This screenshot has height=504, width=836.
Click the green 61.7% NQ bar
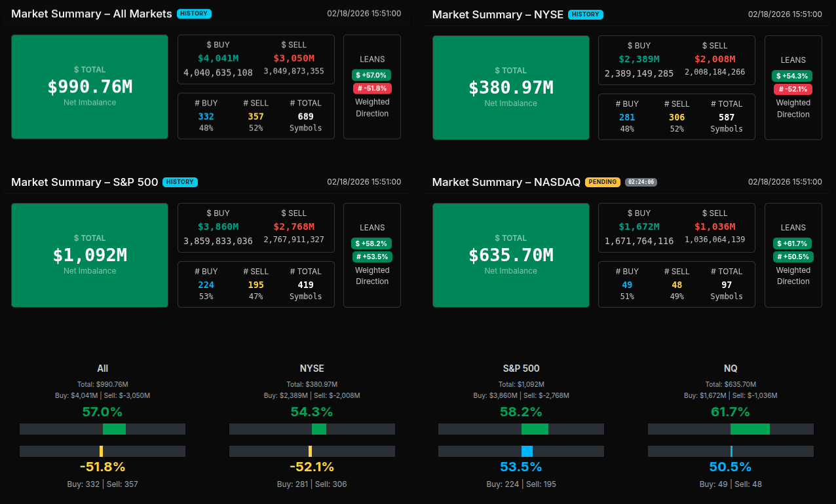(750, 429)
